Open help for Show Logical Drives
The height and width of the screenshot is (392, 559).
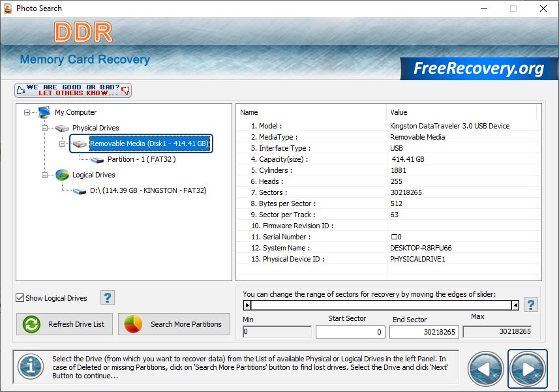(x=108, y=297)
